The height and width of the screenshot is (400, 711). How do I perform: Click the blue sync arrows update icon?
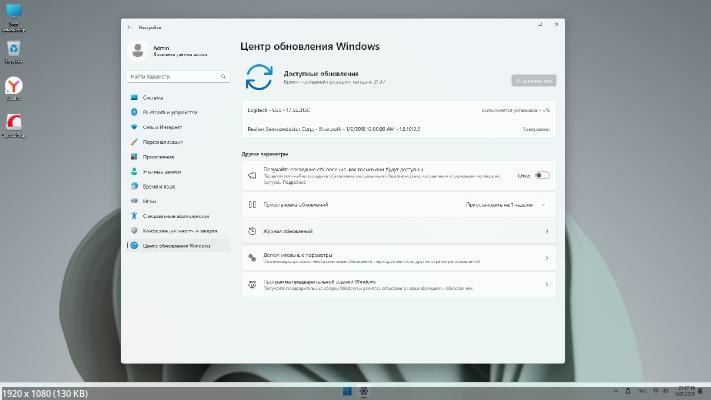point(259,77)
